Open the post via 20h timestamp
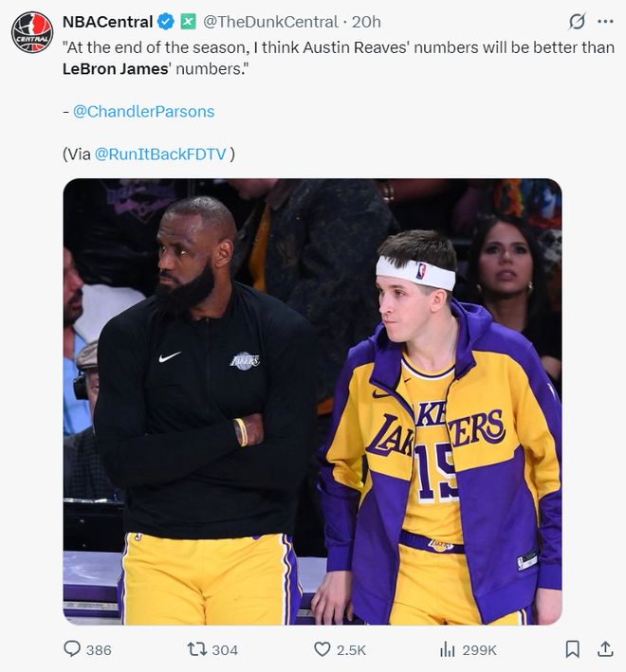Image resolution: width=626 pixels, height=672 pixels. pyautogui.click(x=366, y=21)
